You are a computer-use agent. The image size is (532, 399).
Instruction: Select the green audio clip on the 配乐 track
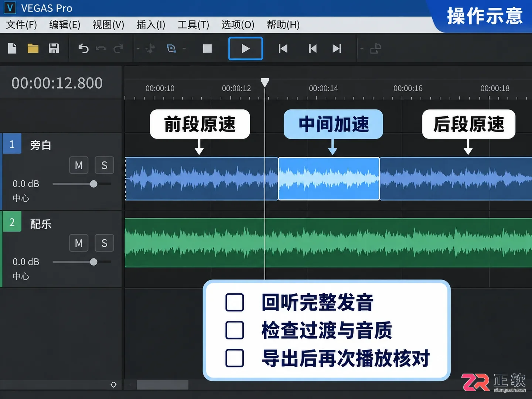328,243
